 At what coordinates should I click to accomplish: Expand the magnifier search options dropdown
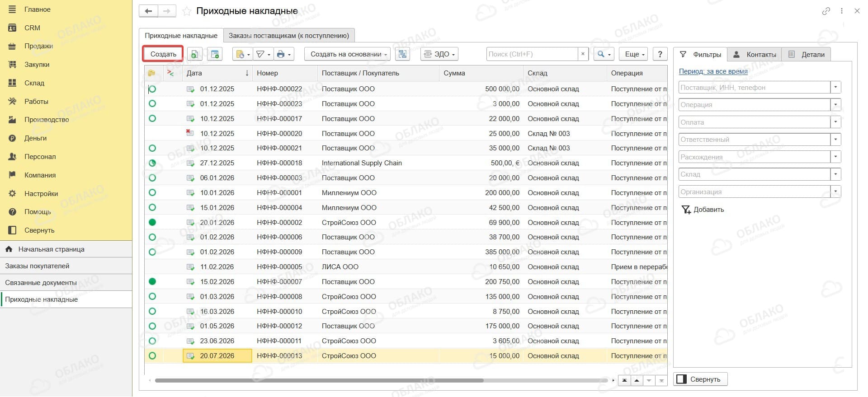click(x=604, y=54)
